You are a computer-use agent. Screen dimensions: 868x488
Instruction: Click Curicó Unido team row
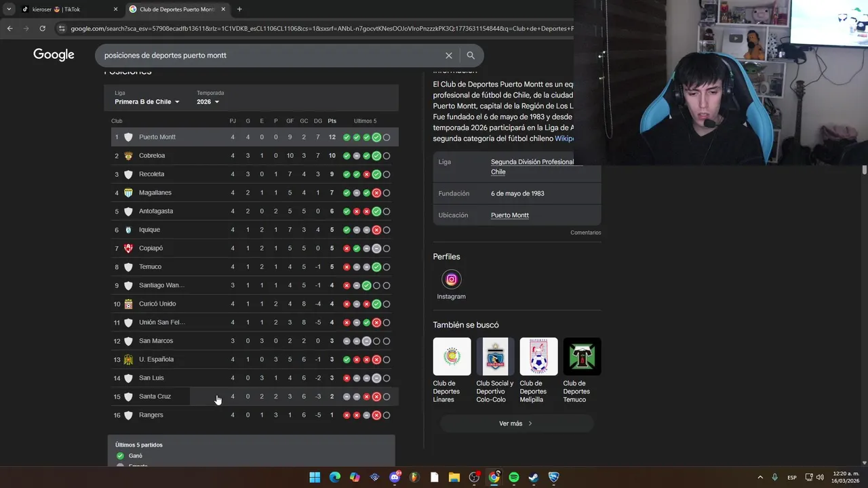[x=254, y=304]
